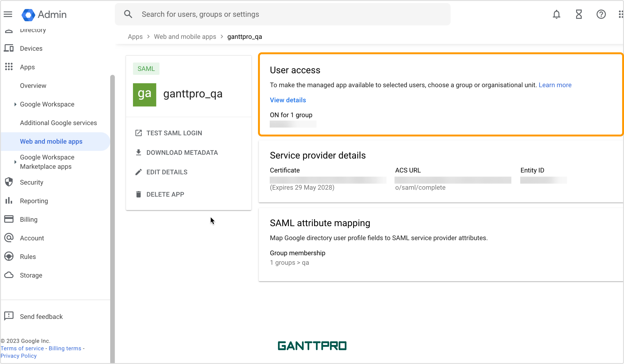The width and height of the screenshot is (624, 364).
Task: Click the Test SAML Login external-link icon
Action: pyautogui.click(x=138, y=133)
